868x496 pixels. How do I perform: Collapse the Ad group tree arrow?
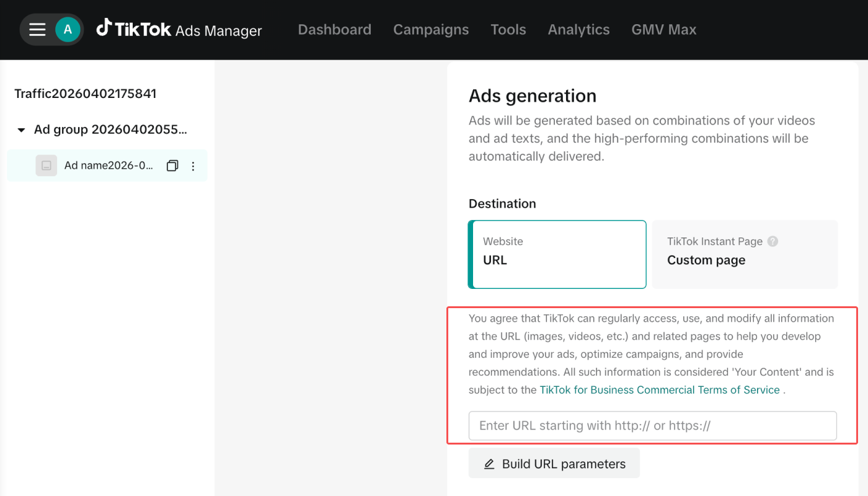(x=21, y=130)
